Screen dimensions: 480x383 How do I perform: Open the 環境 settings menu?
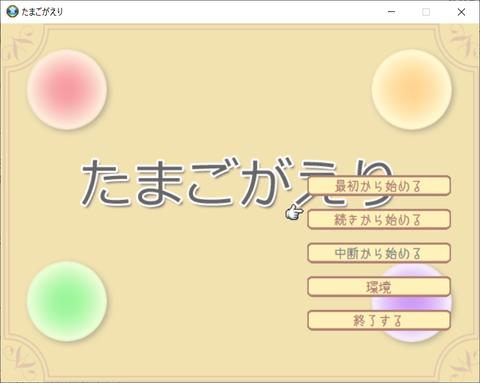pyautogui.click(x=379, y=287)
